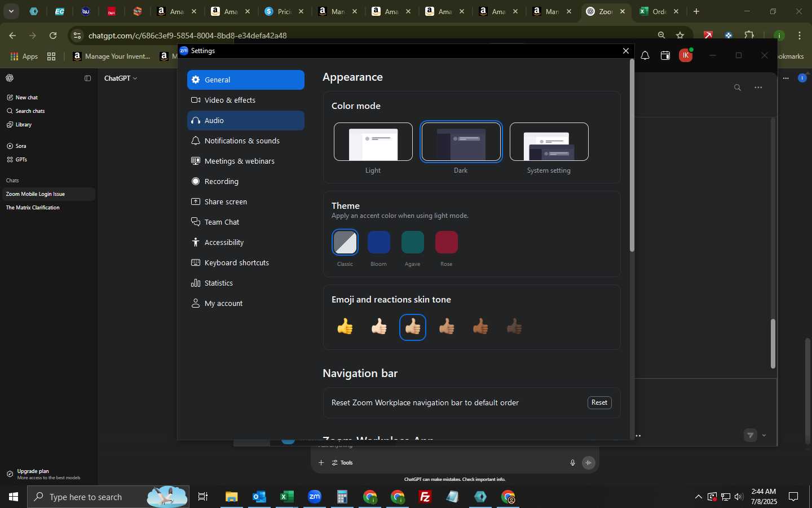Image resolution: width=812 pixels, height=508 pixels.
Task: Open Zoom from Windows taskbar
Action: coord(315,497)
